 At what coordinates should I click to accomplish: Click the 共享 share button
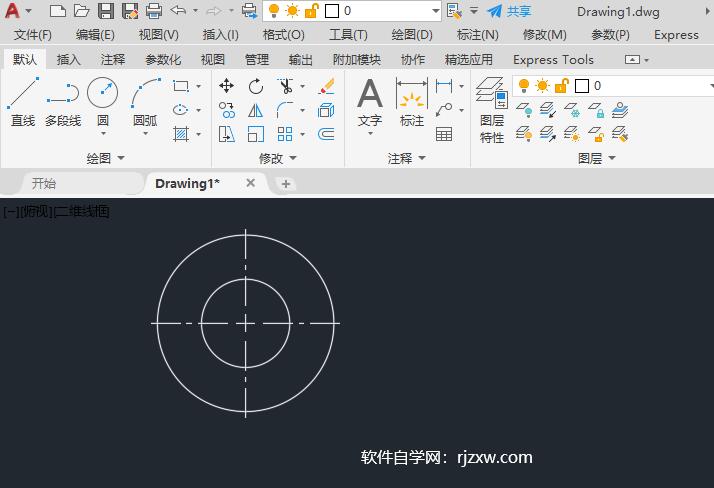click(509, 11)
